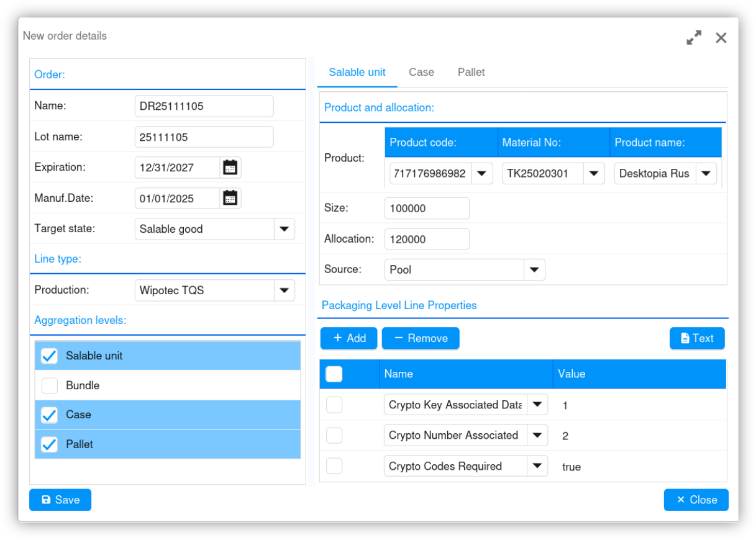Image resolution: width=756 pixels, height=540 pixels.
Task: Open the Expiration date calendar picker
Action: coord(230,167)
